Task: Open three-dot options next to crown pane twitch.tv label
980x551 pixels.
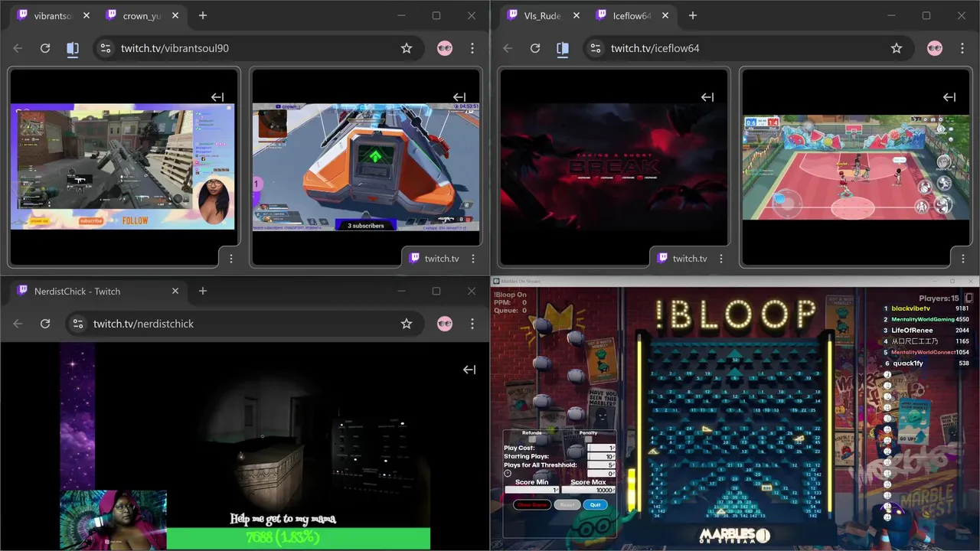Action: pyautogui.click(x=473, y=259)
